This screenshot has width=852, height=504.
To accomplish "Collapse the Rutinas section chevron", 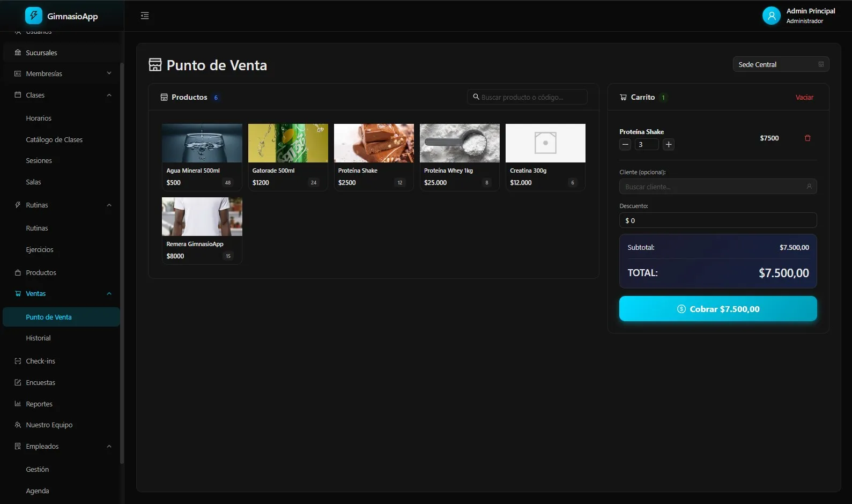I will (109, 205).
